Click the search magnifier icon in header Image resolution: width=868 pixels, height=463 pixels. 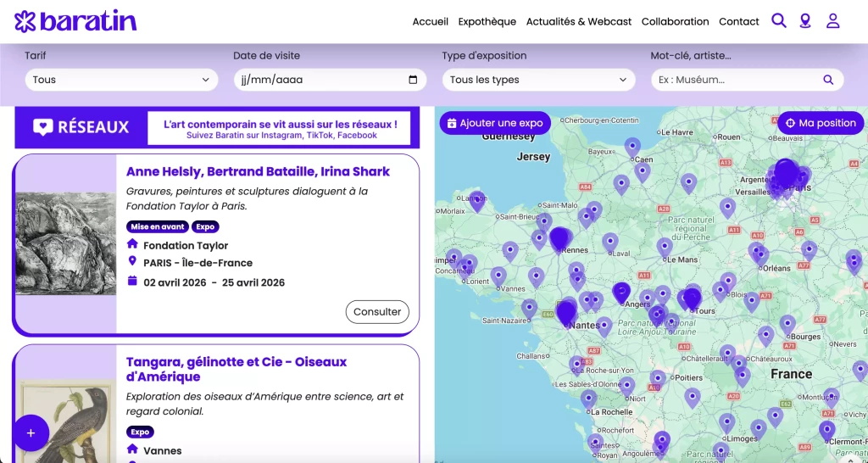click(778, 21)
